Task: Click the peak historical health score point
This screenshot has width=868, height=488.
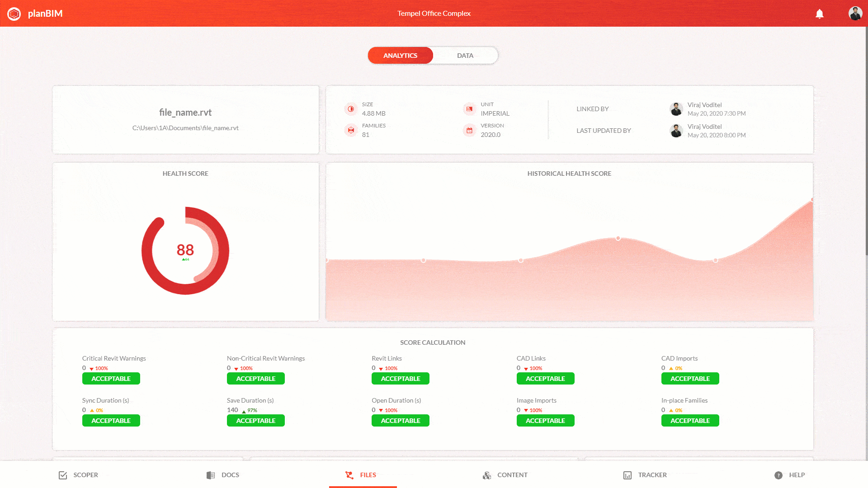Action: point(812,199)
